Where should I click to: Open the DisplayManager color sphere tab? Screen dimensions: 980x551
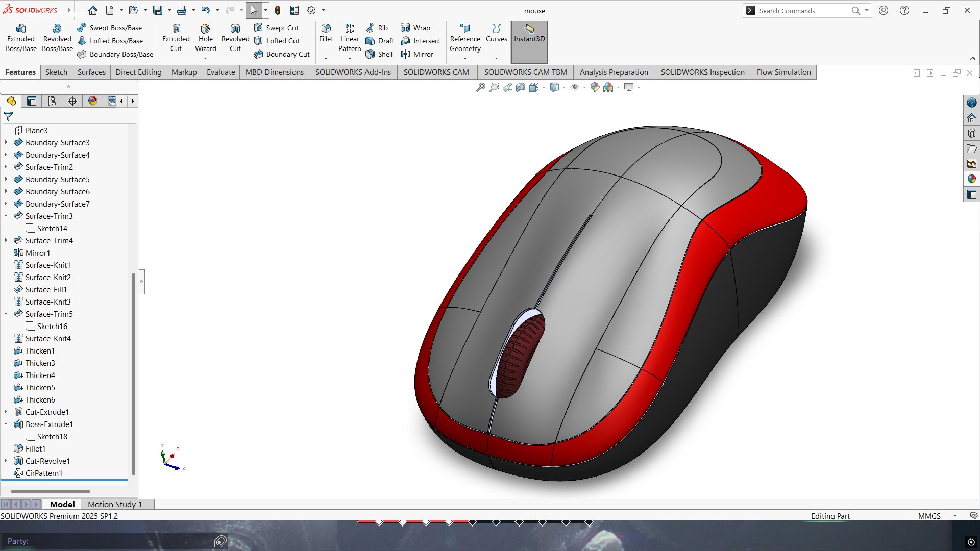pos(93,101)
